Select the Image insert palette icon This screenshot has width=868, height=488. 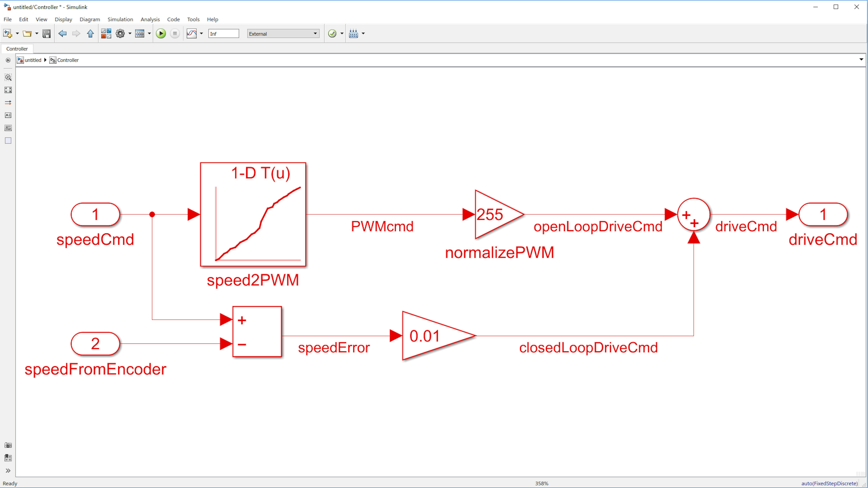(x=8, y=128)
